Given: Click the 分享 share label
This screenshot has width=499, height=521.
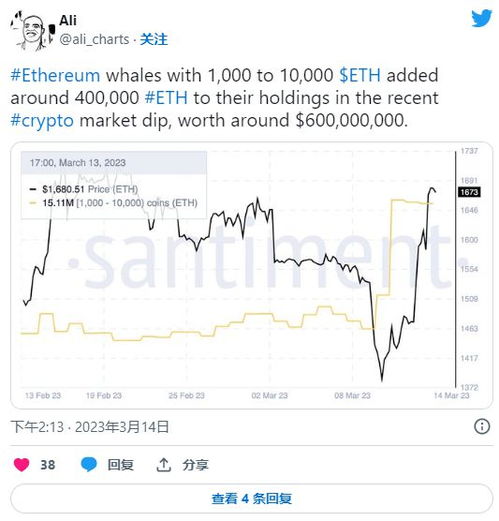Looking at the screenshot, I should [x=195, y=465].
